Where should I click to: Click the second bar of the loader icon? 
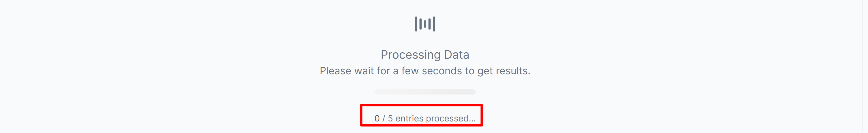coord(420,24)
